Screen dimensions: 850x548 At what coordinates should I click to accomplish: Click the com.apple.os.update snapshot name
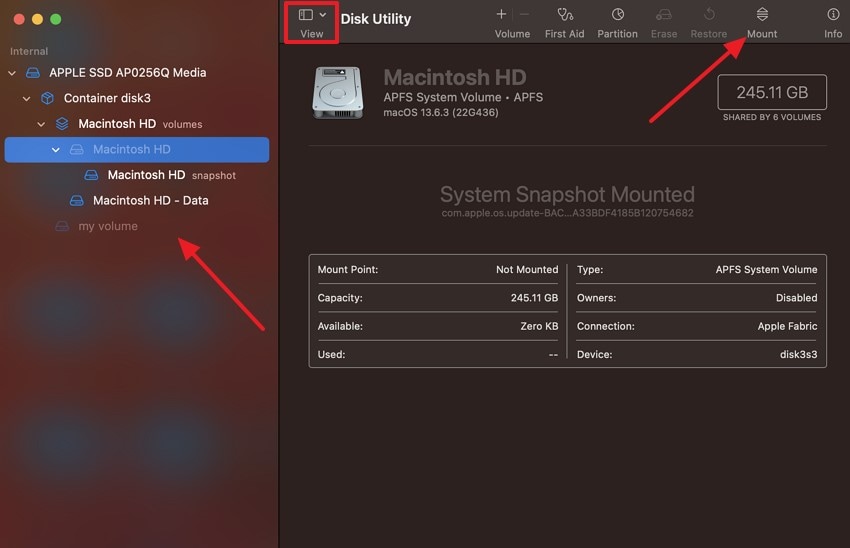[567, 213]
